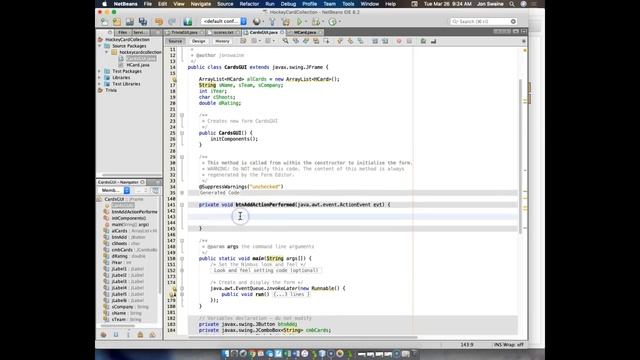
Task: Expand the Libraries node
Action: [100, 78]
